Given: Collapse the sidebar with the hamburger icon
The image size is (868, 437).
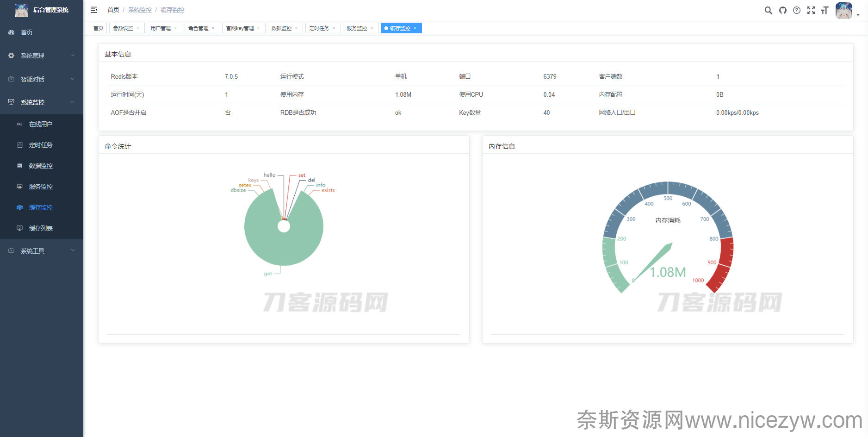Looking at the screenshot, I should point(94,10).
